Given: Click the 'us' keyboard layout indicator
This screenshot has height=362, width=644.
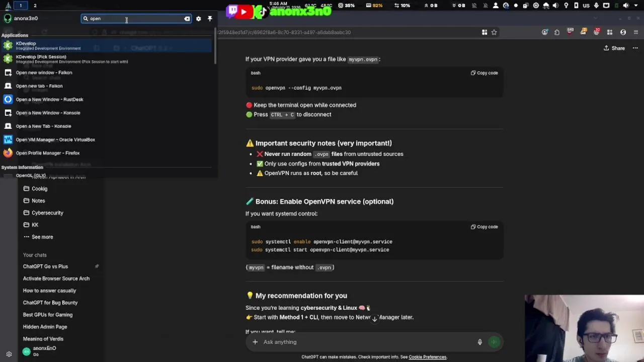Looking at the screenshot, I should (586, 6).
